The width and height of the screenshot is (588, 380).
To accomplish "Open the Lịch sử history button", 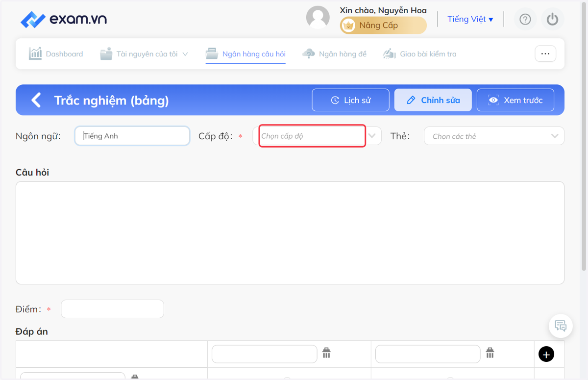I will click(x=351, y=100).
